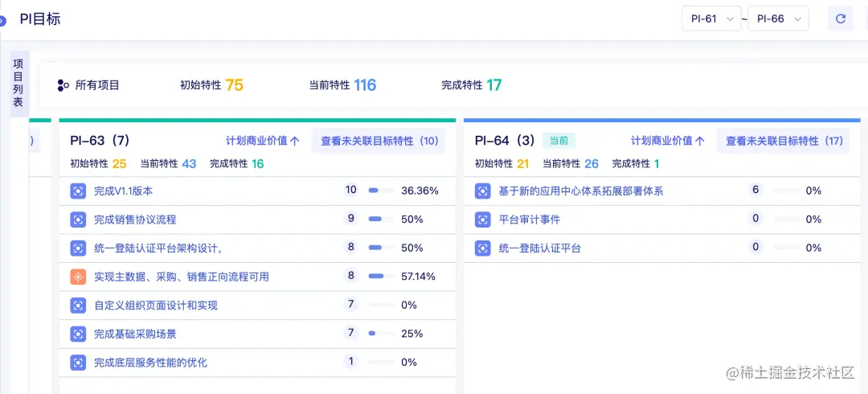
Task: Open the 平台审计事件 objective
Action: point(529,220)
